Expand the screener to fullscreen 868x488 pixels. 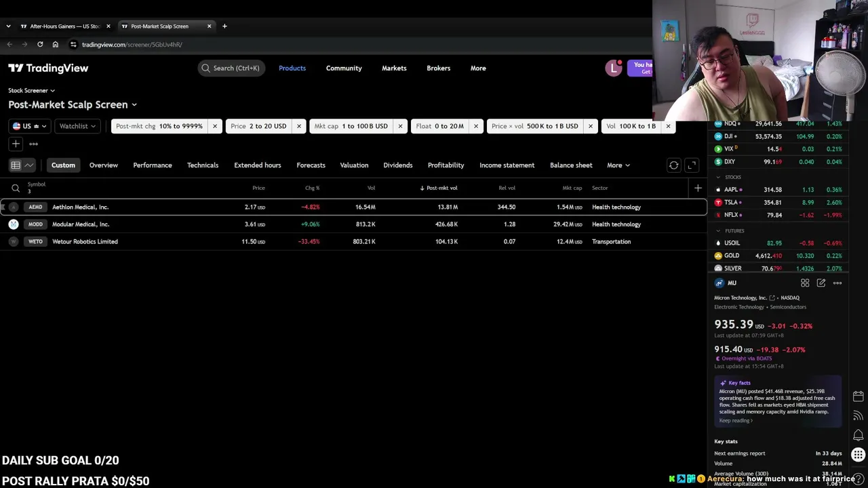(x=692, y=165)
